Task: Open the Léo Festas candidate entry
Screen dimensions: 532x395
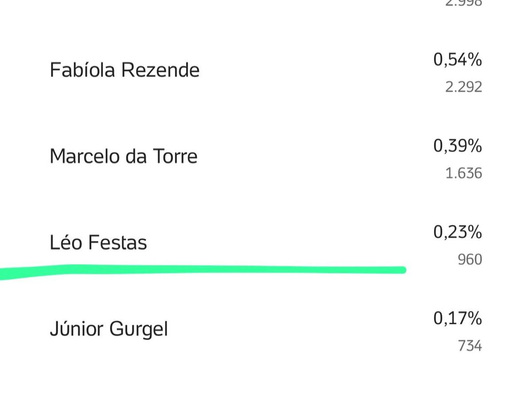Action: [98, 243]
